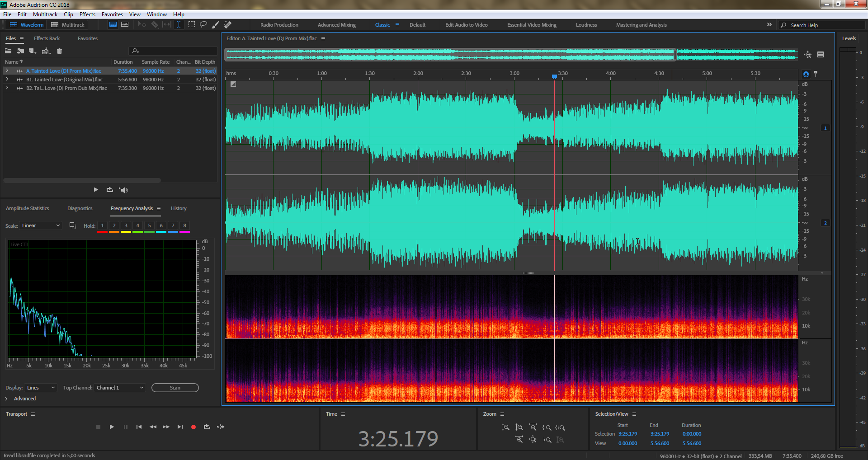
Task: Expand A. Tainted Love (DJ Prom Mix).flac row
Action: [7, 70]
